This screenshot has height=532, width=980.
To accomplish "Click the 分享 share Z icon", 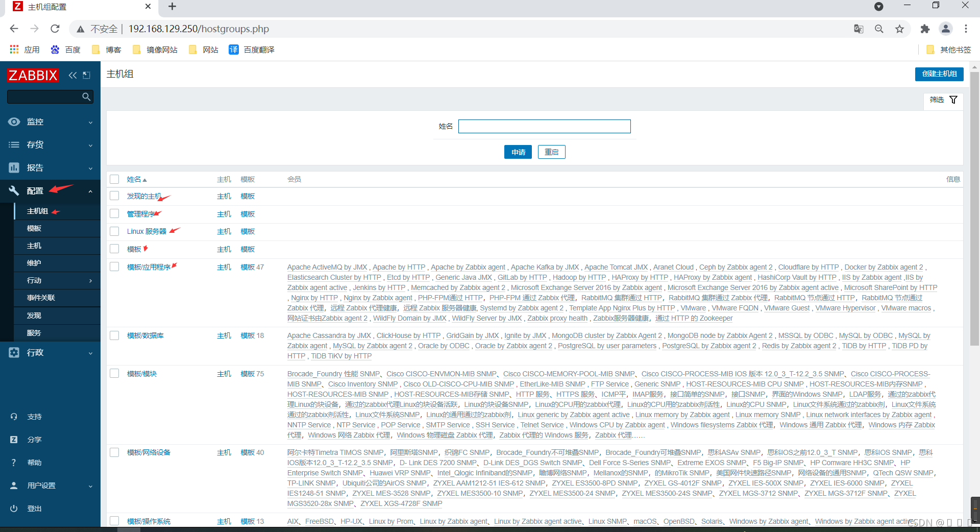I will [14, 440].
